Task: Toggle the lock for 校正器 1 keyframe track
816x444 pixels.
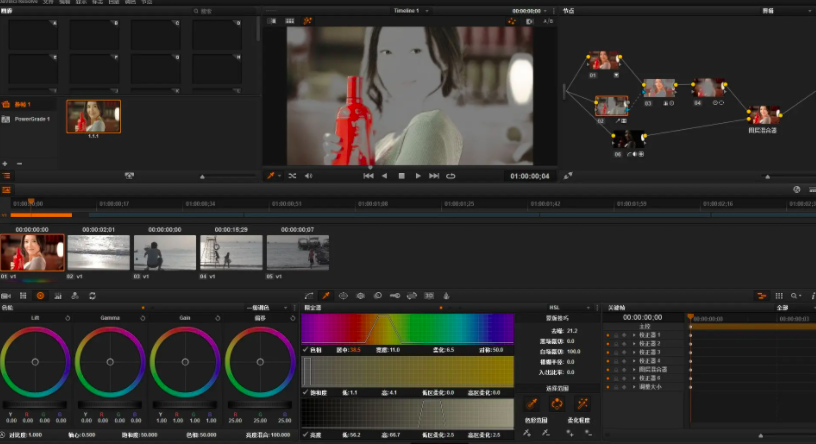Action: [x=616, y=335]
